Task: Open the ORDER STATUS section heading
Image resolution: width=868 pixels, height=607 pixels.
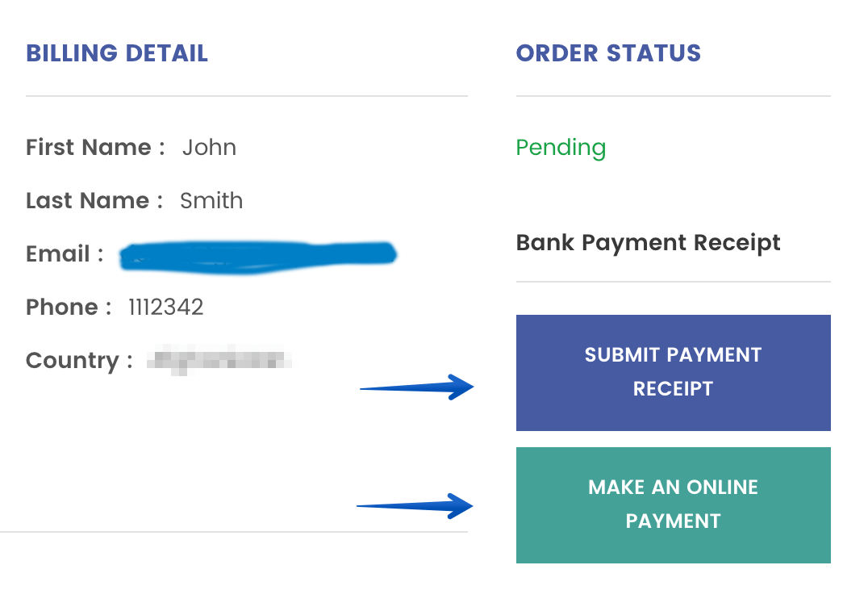Action: 607,53
